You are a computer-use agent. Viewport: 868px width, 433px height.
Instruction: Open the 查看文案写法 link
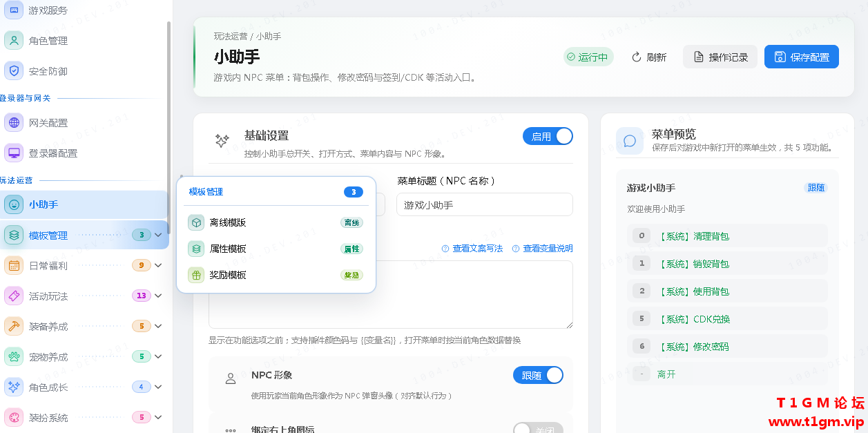tap(472, 249)
